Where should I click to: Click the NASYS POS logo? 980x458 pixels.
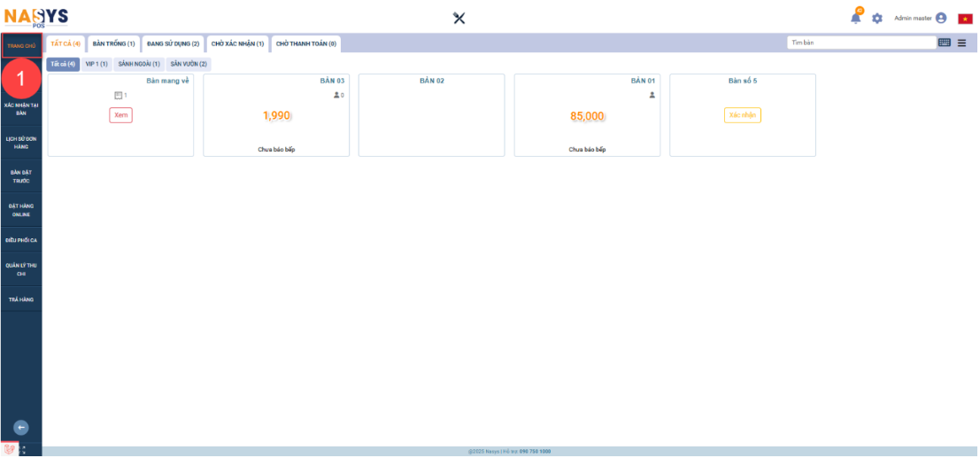click(x=35, y=17)
